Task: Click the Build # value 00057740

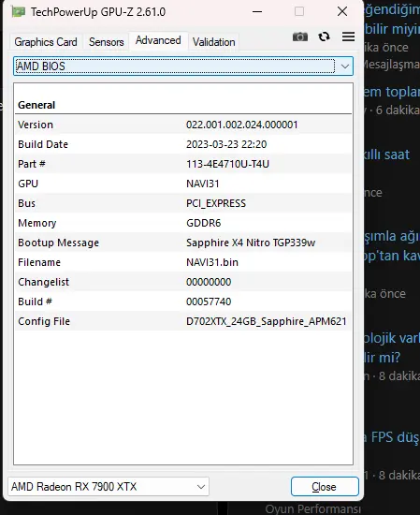Action: pyautogui.click(x=209, y=302)
